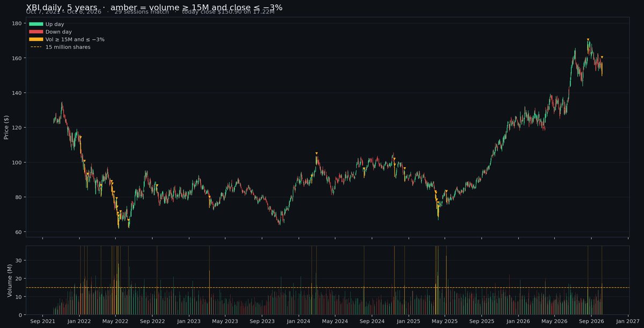Click the 30 volume axis tick label

(x=18, y=260)
